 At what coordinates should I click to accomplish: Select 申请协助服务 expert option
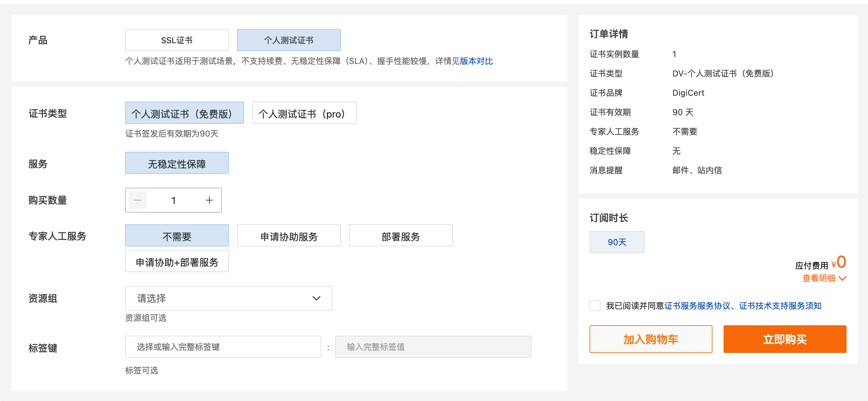[x=289, y=236]
